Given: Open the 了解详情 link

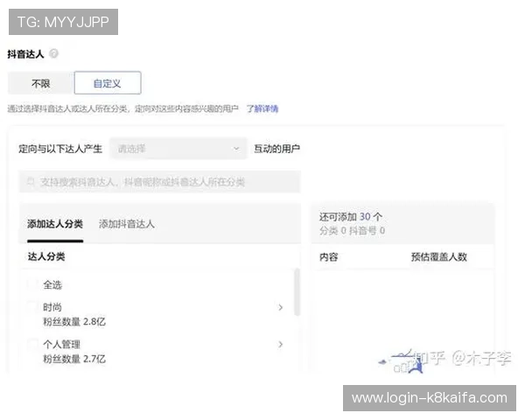Looking at the screenshot, I should [262, 108].
